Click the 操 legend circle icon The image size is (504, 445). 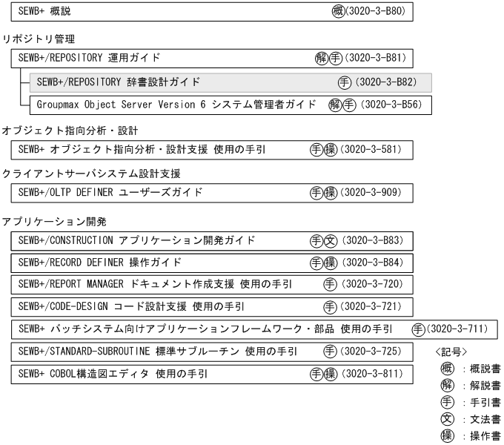pyautogui.click(x=448, y=436)
